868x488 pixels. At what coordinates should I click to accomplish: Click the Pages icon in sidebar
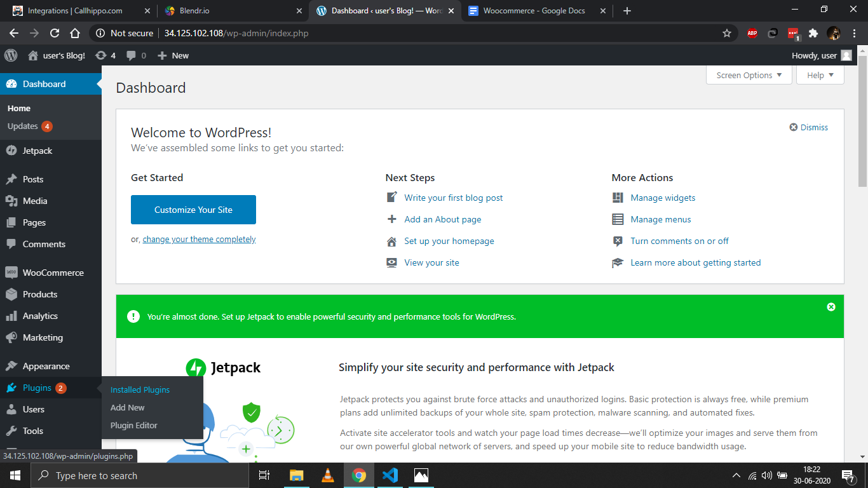coord(11,222)
